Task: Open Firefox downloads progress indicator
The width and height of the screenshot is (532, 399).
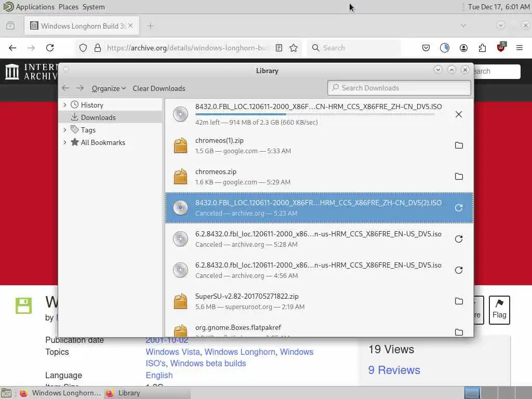Action: click(x=445, y=48)
